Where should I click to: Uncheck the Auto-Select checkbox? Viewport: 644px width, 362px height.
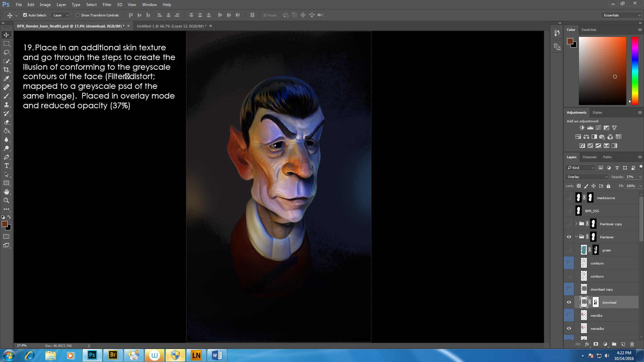click(x=25, y=15)
